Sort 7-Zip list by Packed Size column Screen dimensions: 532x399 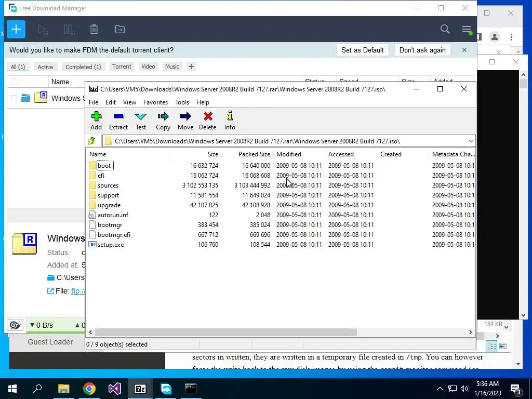[x=247, y=154]
